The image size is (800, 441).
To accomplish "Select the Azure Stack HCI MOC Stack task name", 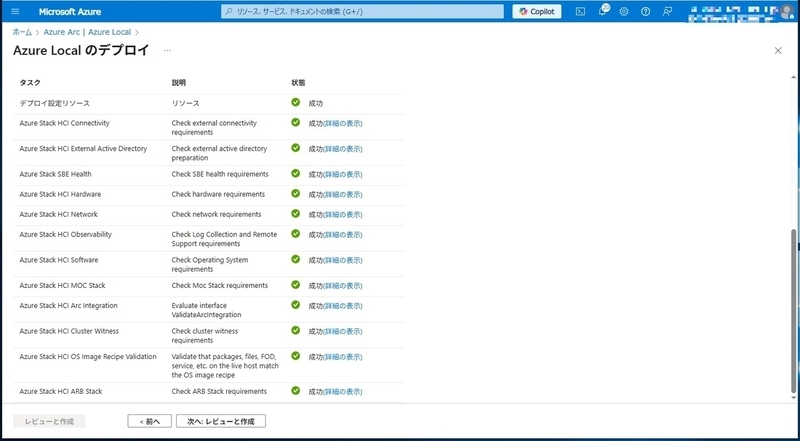I will (62, 285).
